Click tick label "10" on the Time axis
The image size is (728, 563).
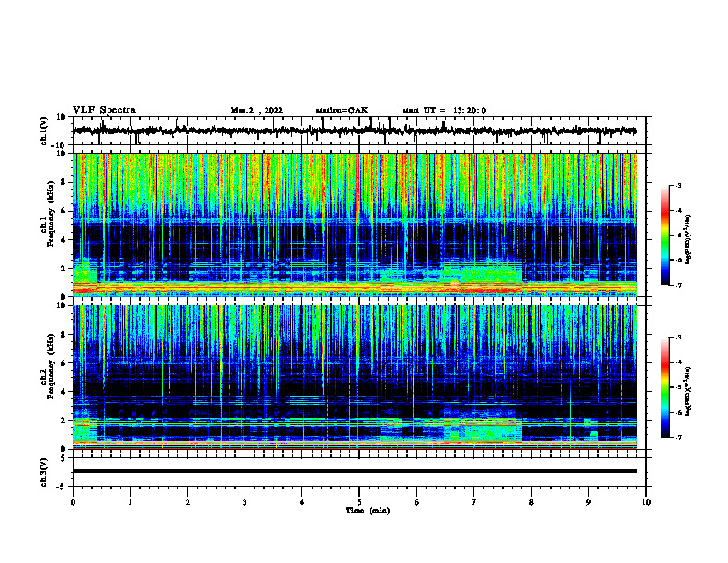point(646,502)
